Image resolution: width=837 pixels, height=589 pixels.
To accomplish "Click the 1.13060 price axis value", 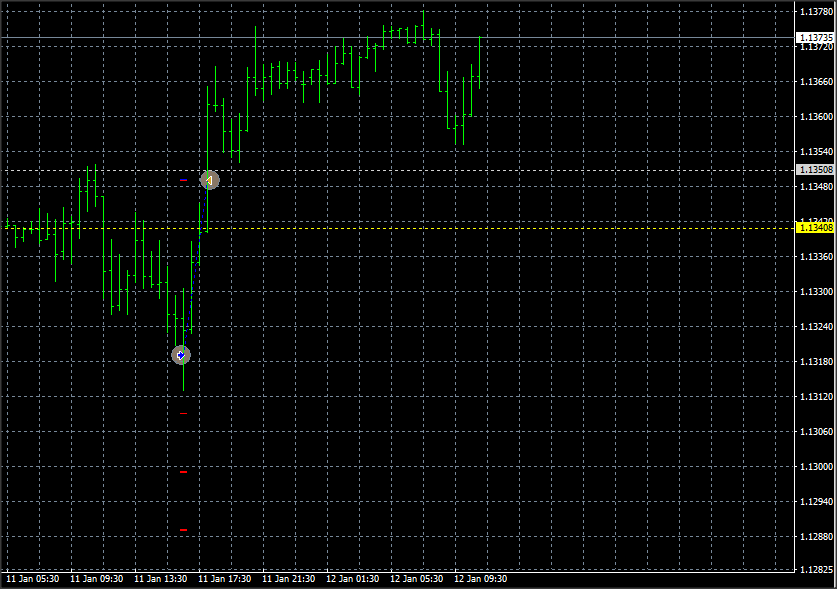I will 816,431.
